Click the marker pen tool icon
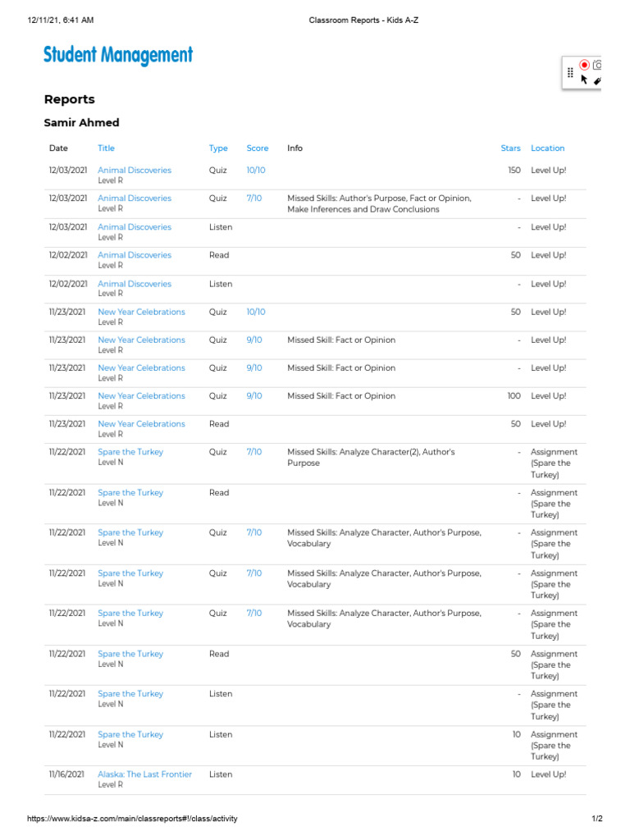630x840 pixels. [x=597, y=80]
